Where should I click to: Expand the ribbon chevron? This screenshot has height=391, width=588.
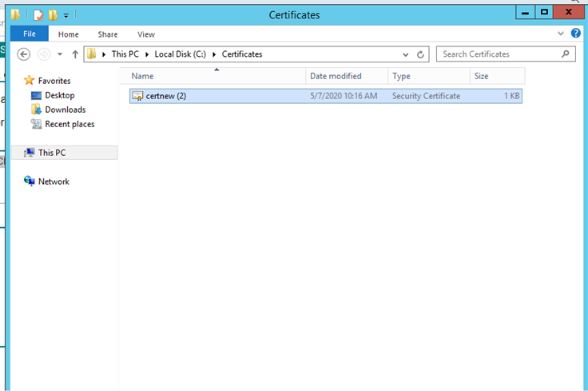pyautogui.click(x=561, y=34)
